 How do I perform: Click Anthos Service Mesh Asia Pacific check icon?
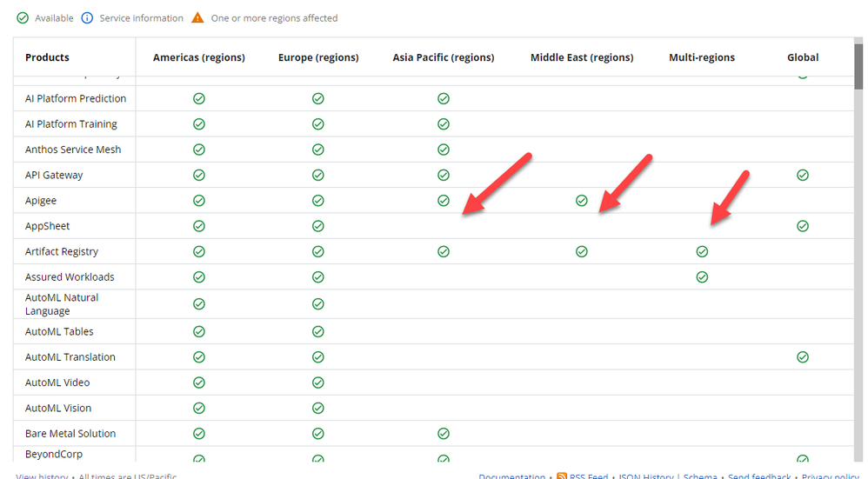[x=444, y=150]
